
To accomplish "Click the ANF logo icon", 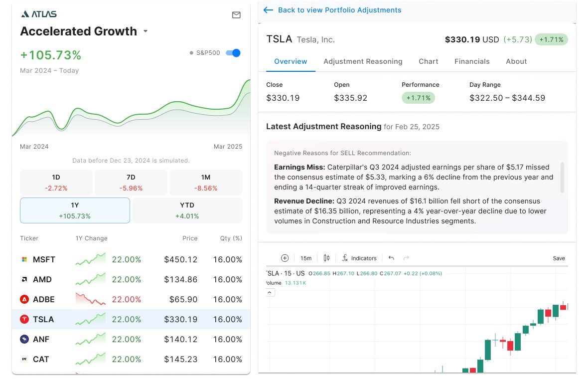I will pyautogui.click(x=24, y=339).
